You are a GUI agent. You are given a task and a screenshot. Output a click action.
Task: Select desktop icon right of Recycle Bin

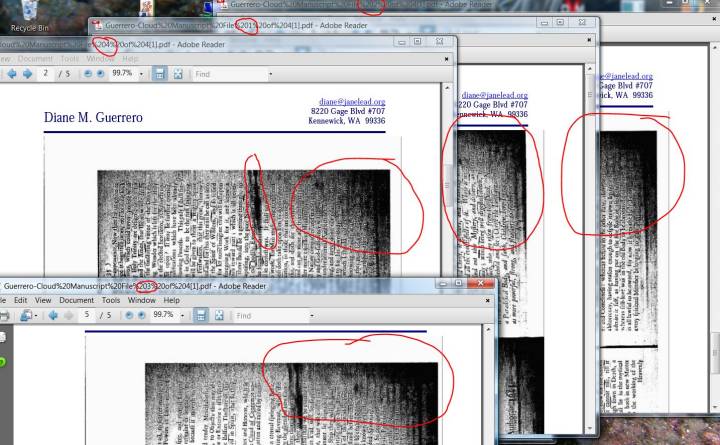coord(146,7)
